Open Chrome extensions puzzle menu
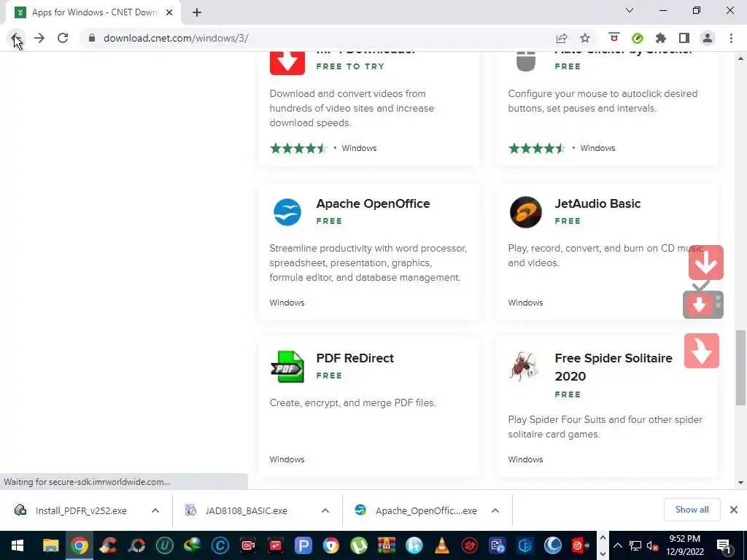 click(661, 38)
